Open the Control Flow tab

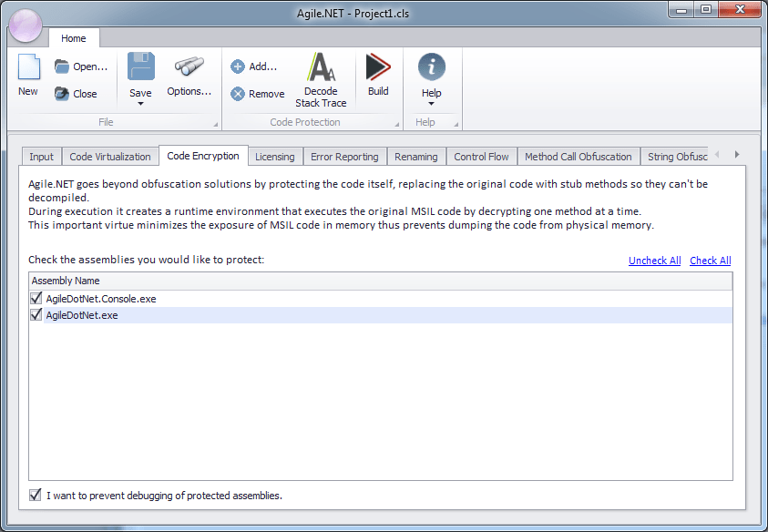(x=481, y=157)
